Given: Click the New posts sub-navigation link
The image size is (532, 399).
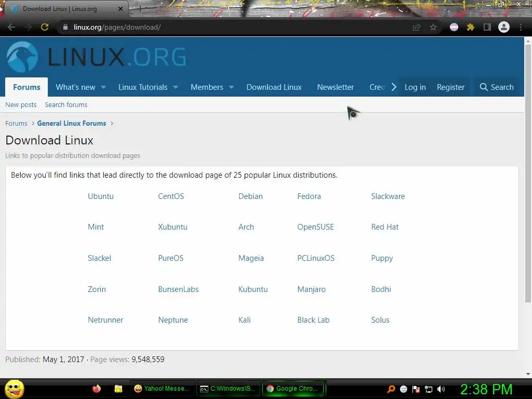Looking at the screenshot, I should coord(21,105).
